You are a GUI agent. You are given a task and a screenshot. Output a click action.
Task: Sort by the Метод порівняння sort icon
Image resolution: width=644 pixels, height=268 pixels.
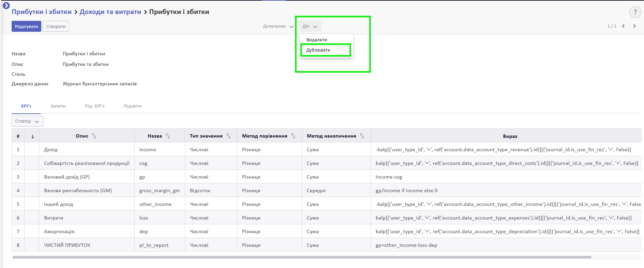(293, 136)
